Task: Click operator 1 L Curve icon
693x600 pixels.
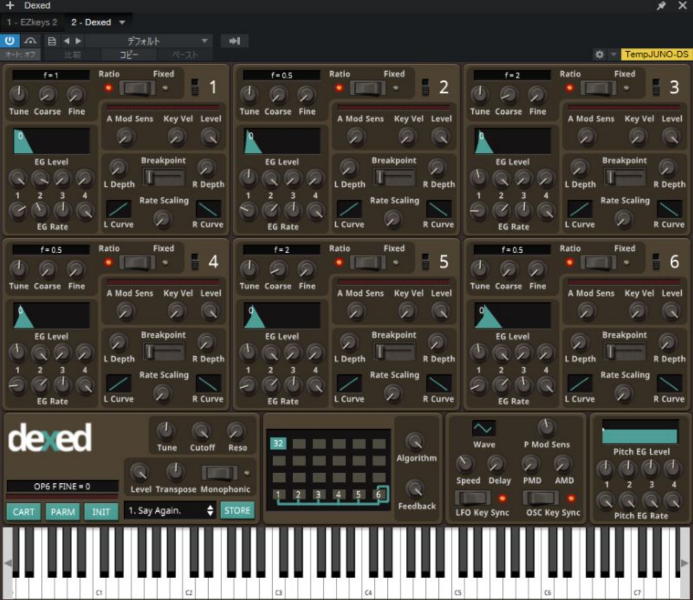Action: tap(118, 208)
